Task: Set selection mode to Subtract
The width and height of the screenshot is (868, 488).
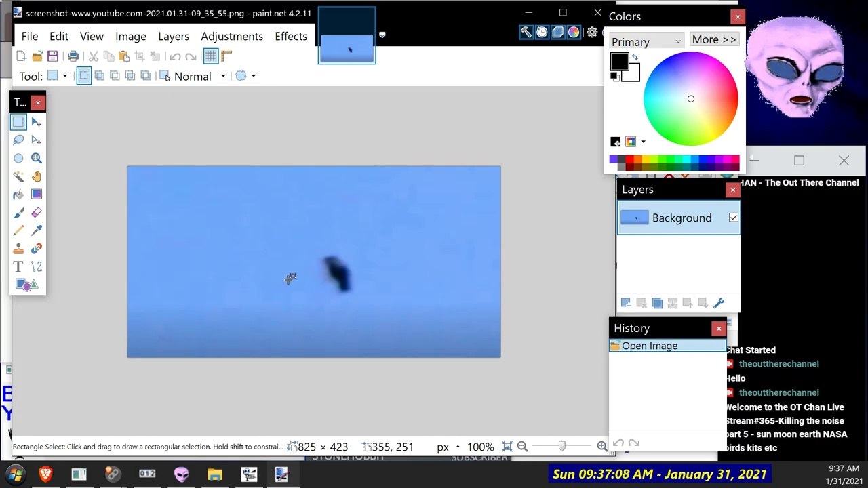Action: pos(115,76)
